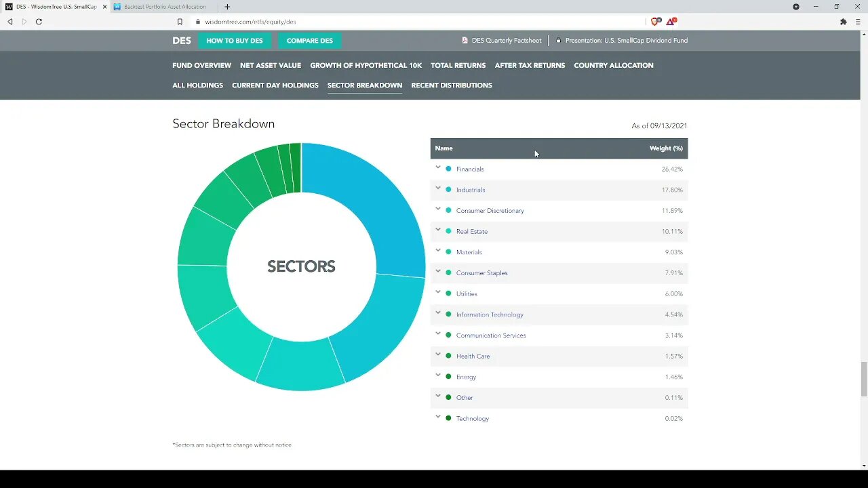Click the Health Care color dot

coord(448,356)
